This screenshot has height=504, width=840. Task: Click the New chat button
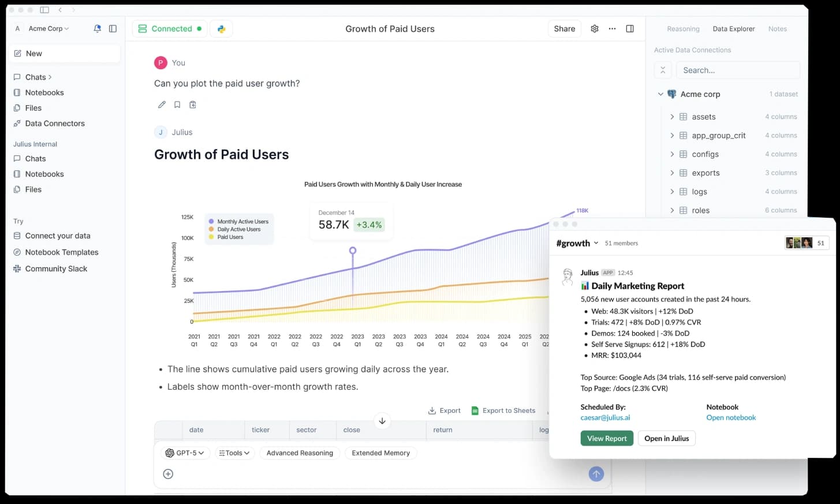click(65, 54)
